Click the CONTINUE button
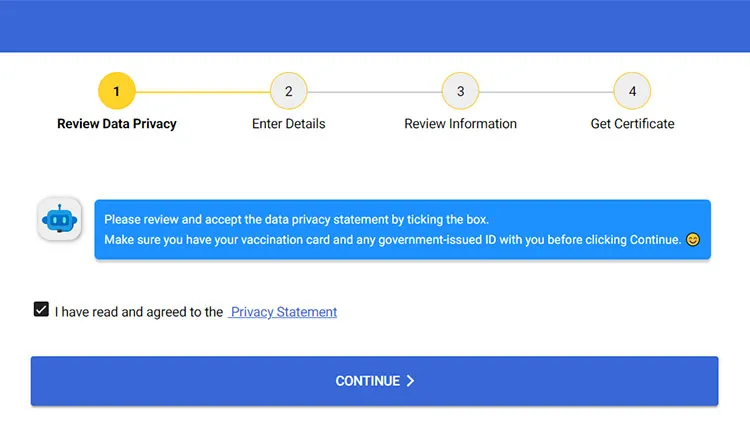 coord(375,381)
